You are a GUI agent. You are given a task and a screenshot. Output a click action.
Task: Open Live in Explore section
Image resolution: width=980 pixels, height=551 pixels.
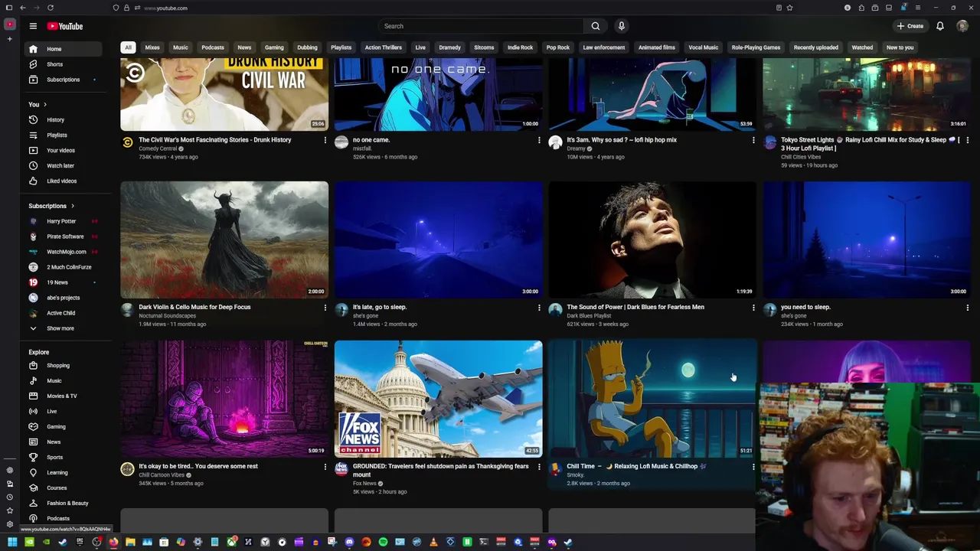point(61,411)
